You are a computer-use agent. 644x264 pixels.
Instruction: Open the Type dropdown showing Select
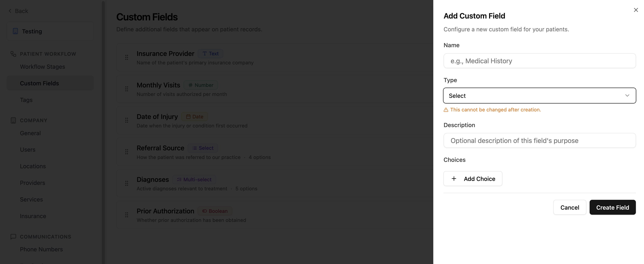pyautogui.click(x=540, y=96)
